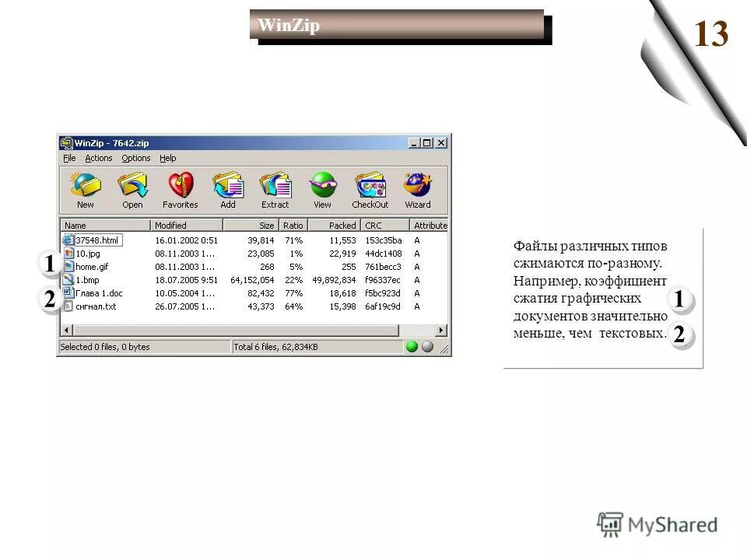Select the file name 1.bmp

(x=87, y=280)
